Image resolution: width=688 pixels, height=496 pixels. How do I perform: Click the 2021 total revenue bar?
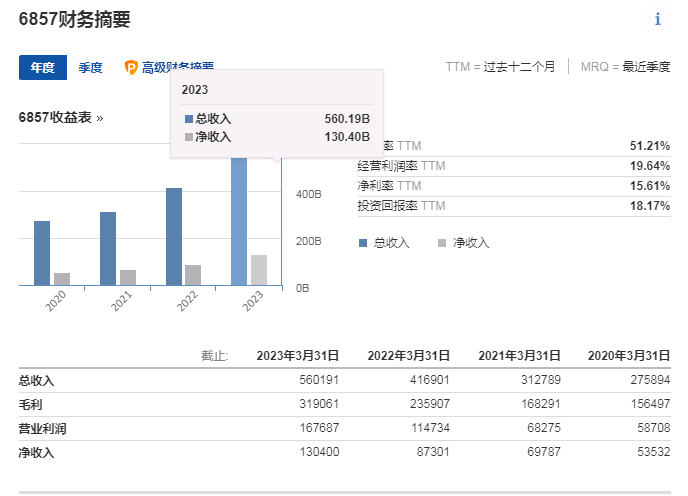(108, 248)
